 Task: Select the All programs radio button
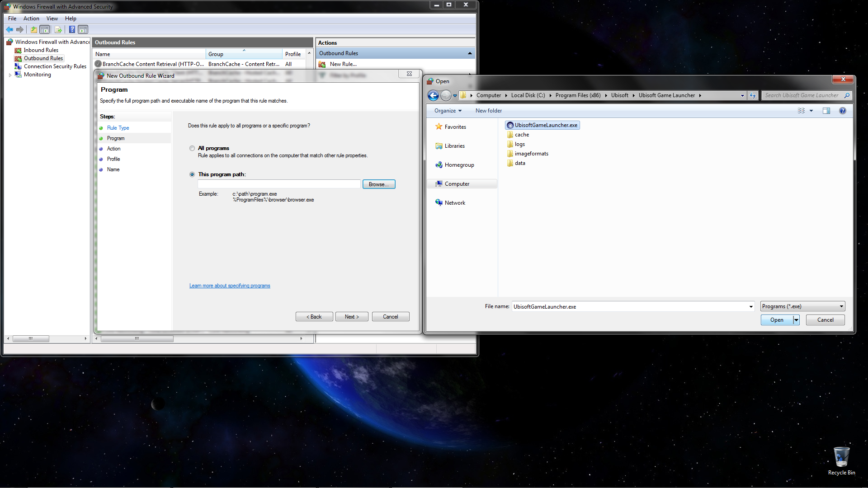[192, 148]
